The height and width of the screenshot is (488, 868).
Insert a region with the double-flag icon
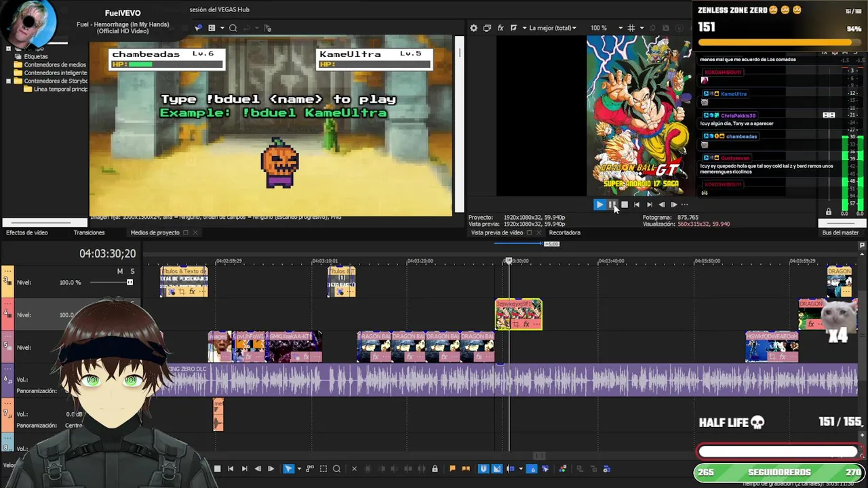466,468
